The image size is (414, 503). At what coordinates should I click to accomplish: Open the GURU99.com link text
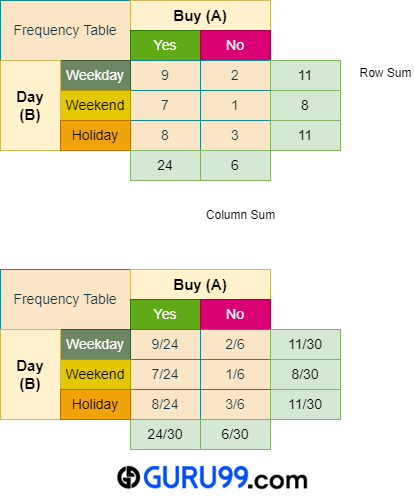coord(225,478)
